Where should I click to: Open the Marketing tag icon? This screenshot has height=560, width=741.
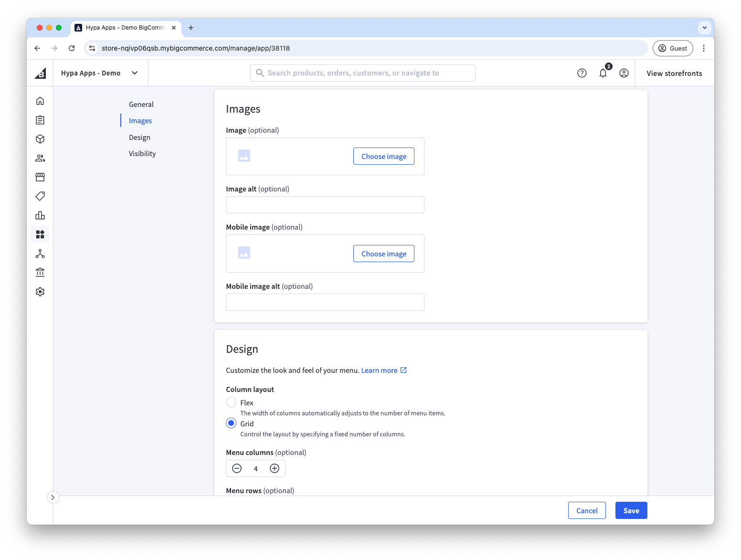click(40, 196)
